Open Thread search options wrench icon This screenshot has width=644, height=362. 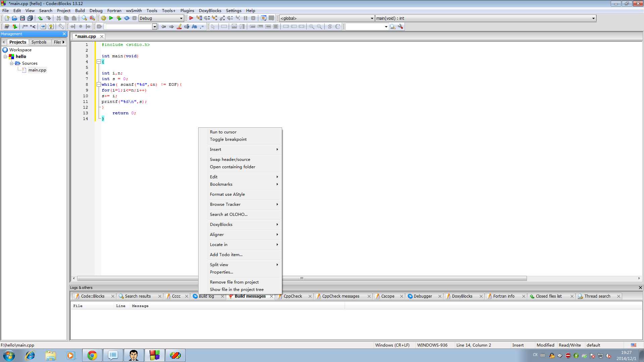click(x=400, y=26)
